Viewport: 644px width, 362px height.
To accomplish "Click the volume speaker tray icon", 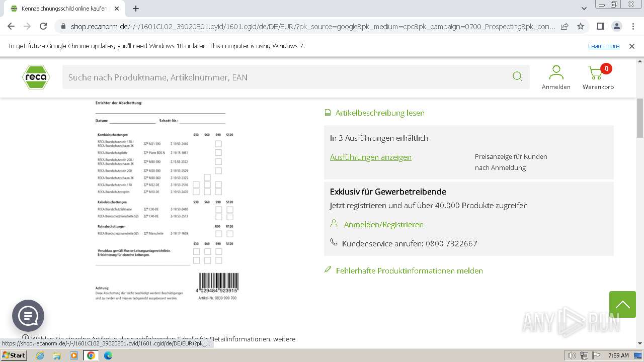I will point(573,355).
